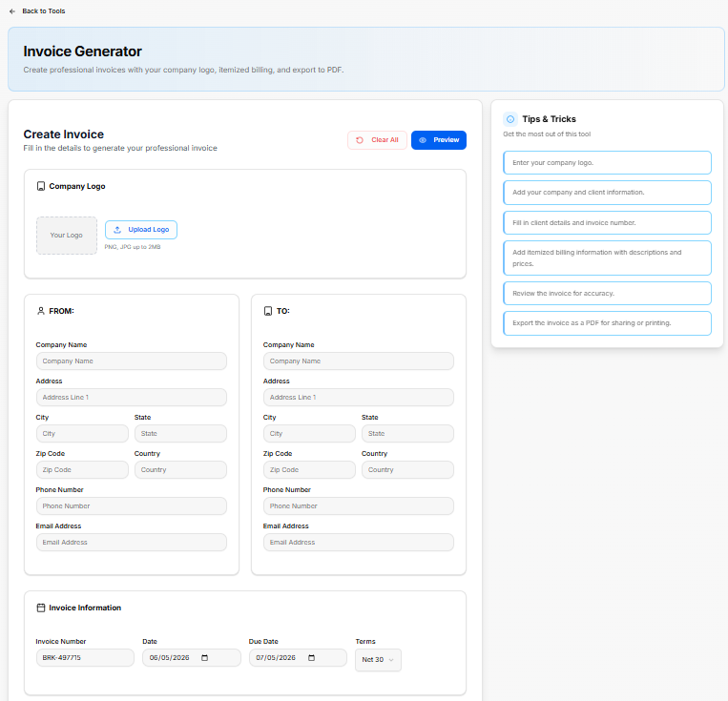Click the upload arrow icon in Upload Logo

(x=117, y=230)
